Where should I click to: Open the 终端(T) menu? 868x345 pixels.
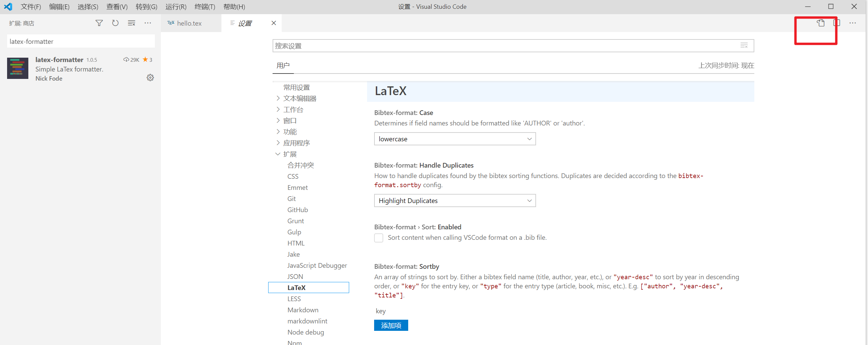pos(205,6)
